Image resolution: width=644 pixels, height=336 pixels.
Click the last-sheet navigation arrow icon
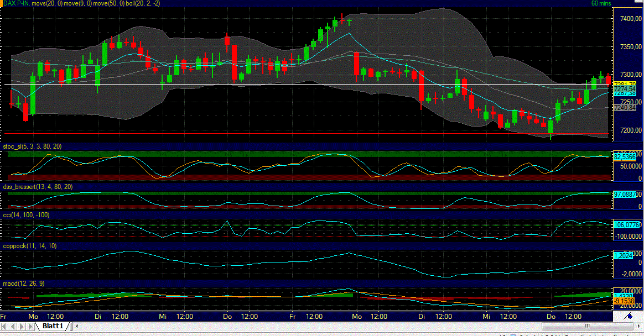[30, 326]
